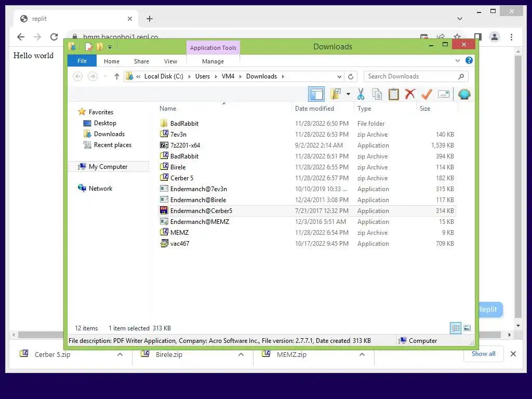
Task: Open the recent locations dropdown arrow
Action: click(105, 76)
